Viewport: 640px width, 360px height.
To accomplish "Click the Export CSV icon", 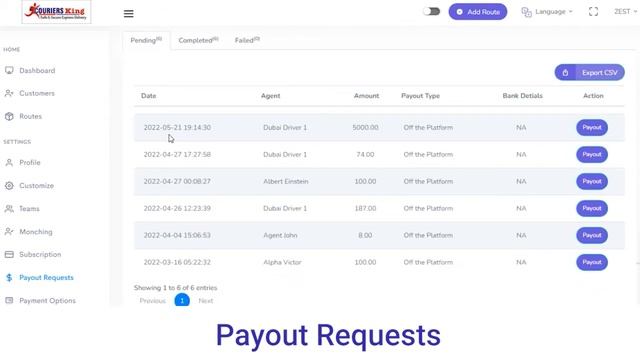I will click(x=565, y=73).
